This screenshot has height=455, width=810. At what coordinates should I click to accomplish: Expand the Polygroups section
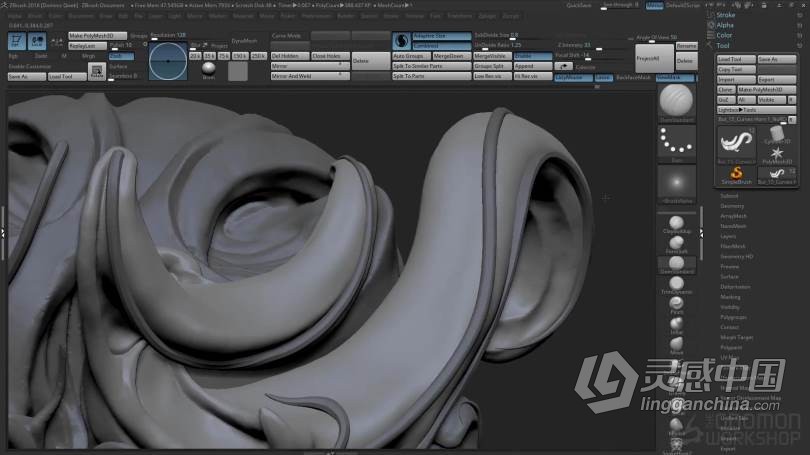click(733, 317)
